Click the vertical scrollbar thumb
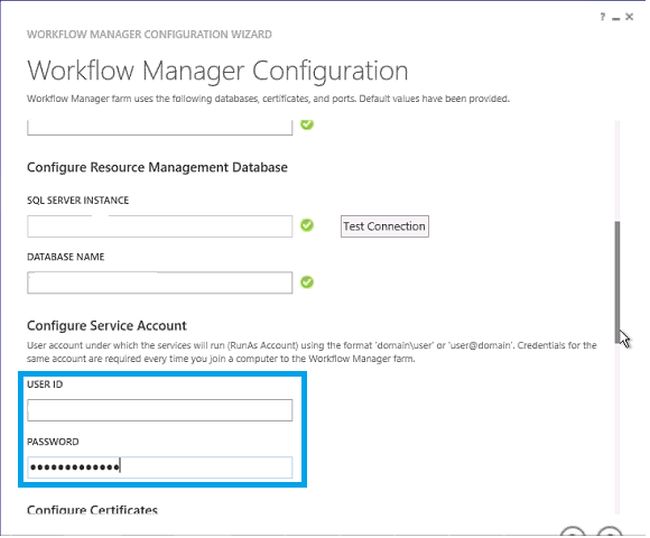The height and width of the screenshot is (538, 650). pyautogui.click(x=618, y=280)
